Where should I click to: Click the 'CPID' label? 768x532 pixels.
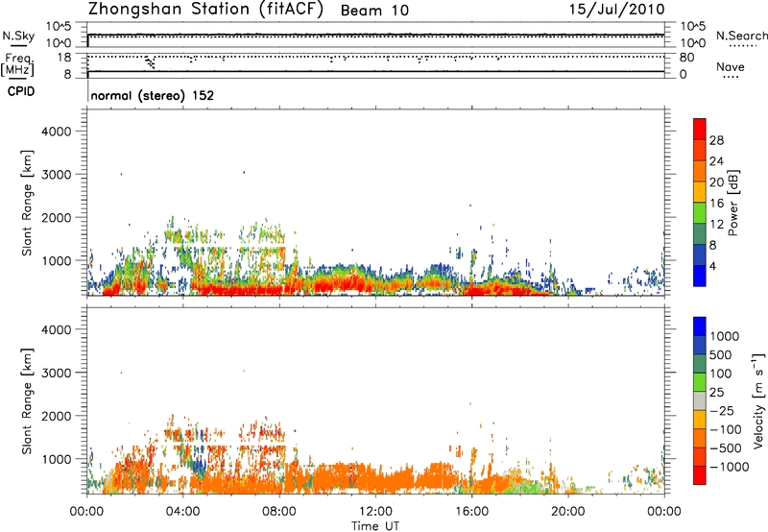coord(20,91)
